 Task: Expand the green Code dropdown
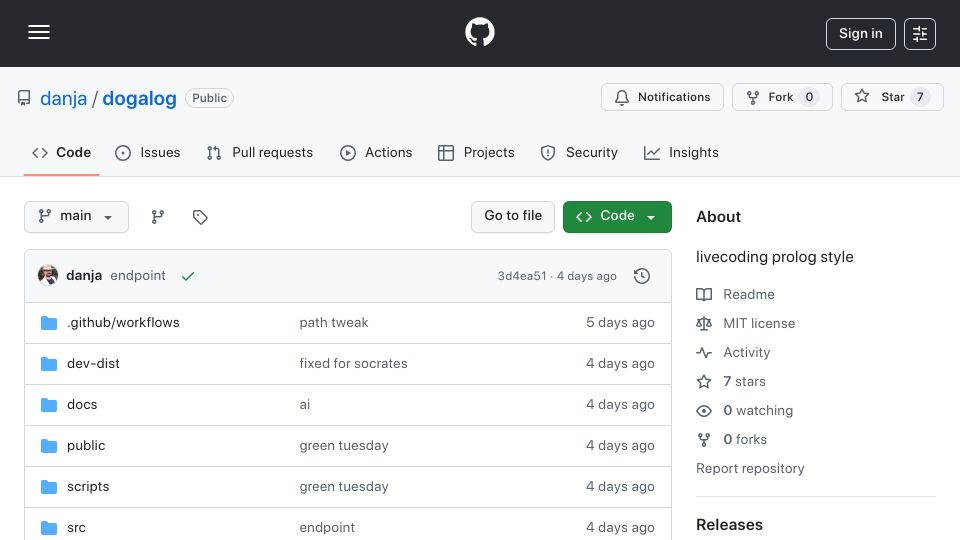617,217
